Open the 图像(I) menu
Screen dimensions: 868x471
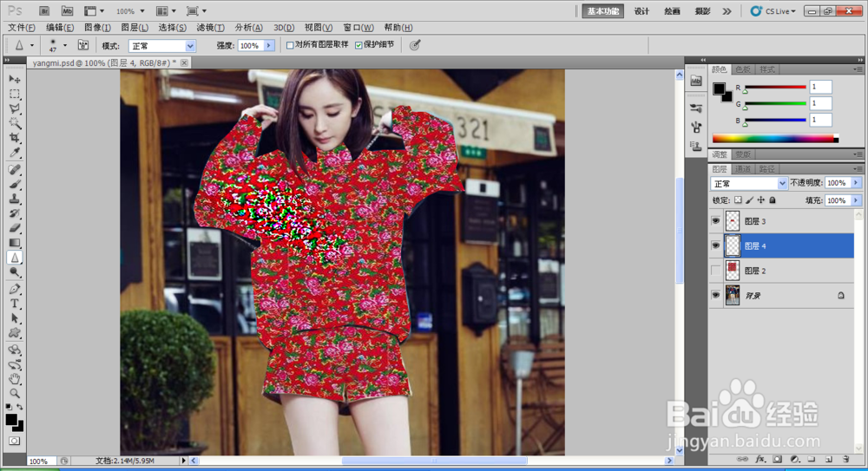(x=97, y=28)
